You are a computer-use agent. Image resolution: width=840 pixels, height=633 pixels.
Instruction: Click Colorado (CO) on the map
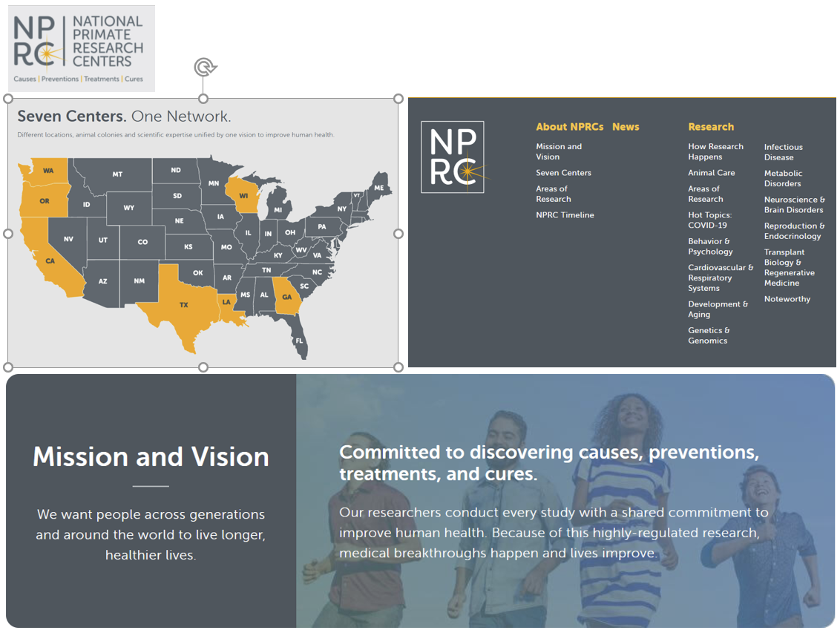pos(142,242)
